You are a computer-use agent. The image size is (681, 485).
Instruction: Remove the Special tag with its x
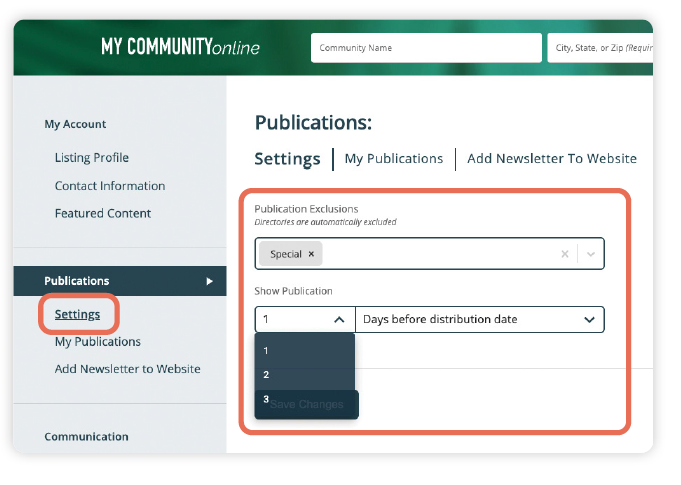311,254
